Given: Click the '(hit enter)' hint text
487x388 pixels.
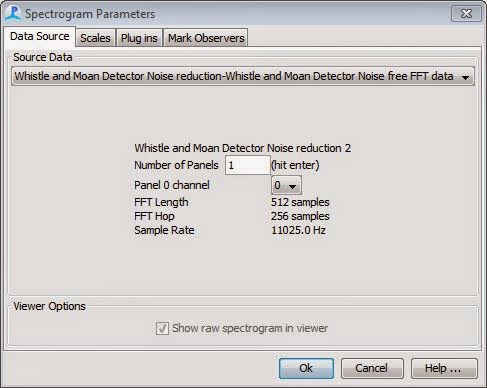Looking at the screenshot, I should coord(295,165).
